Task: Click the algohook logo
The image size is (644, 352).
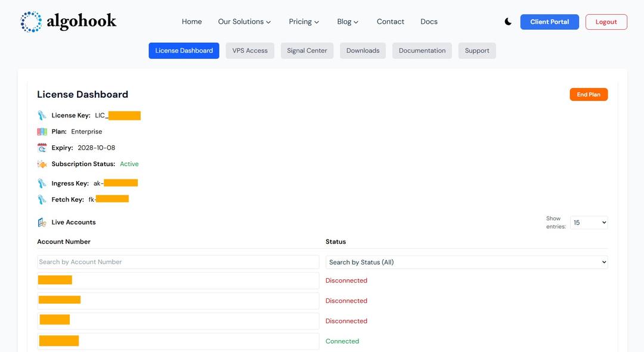Action: 68,21
